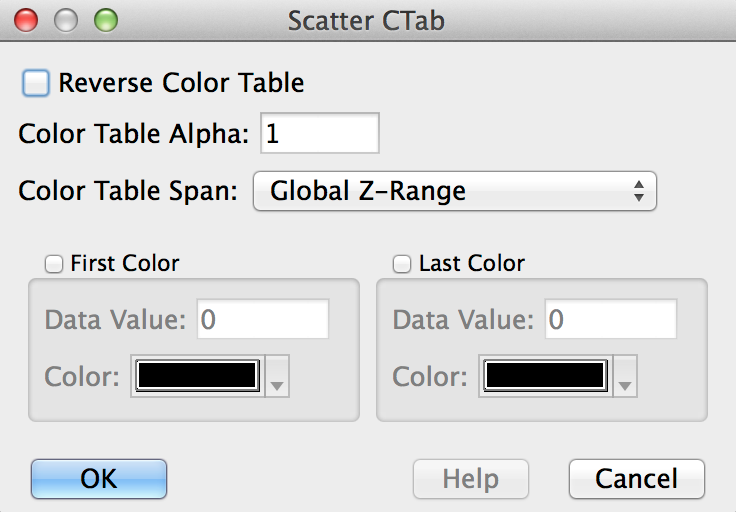Toggle the First Color checkbox
This screenshot has width=736, height=512.
(53, 264)
